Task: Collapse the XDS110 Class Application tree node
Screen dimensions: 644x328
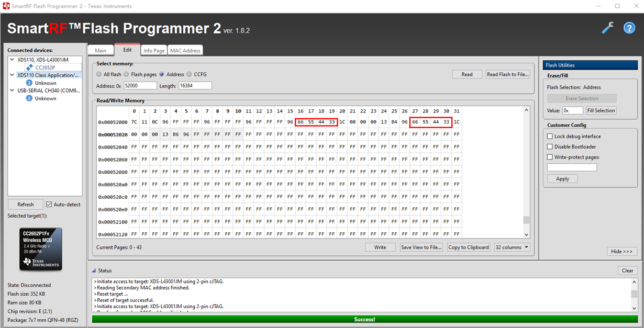Action: pyautogui.click(x=12, y=75)
